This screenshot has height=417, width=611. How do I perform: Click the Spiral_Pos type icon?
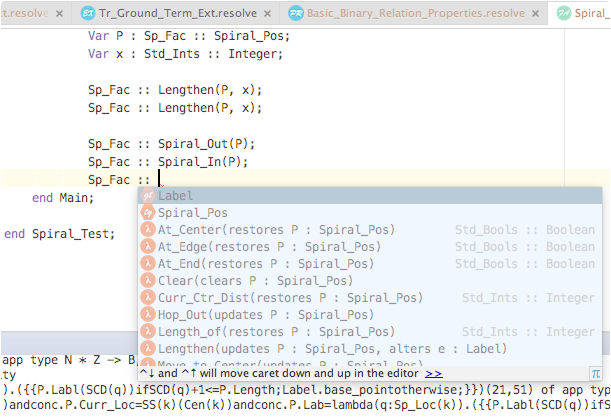click(x=148, y=212)
